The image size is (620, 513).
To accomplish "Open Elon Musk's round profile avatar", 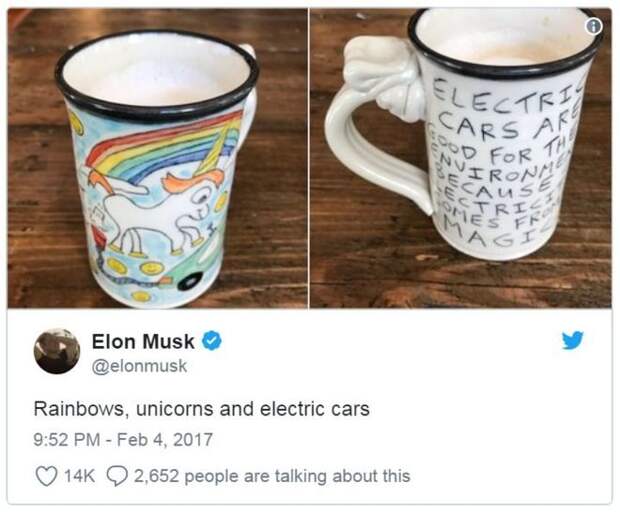I will [x=57, y=351].
